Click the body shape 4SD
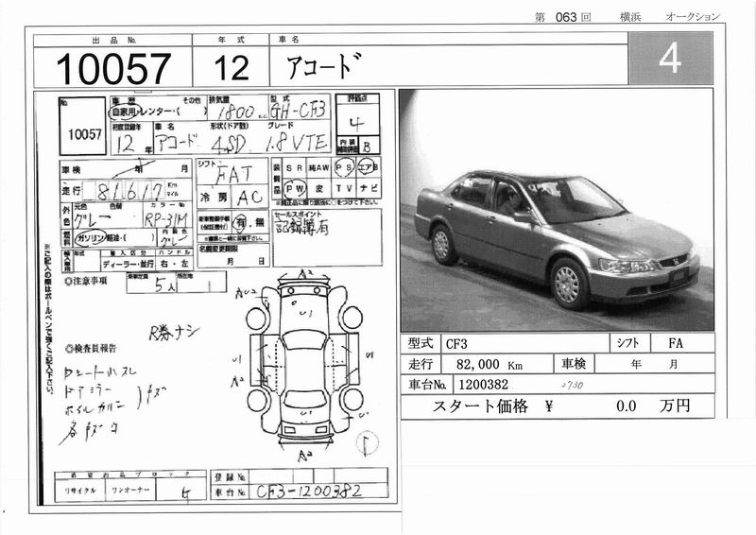Screen dimensions: 756x535 point(229,144)
